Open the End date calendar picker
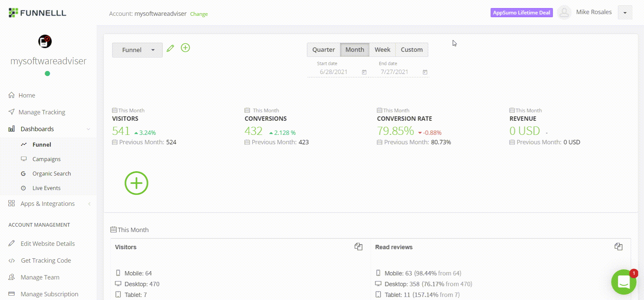644x300 pixels. [x=425, y=72]
